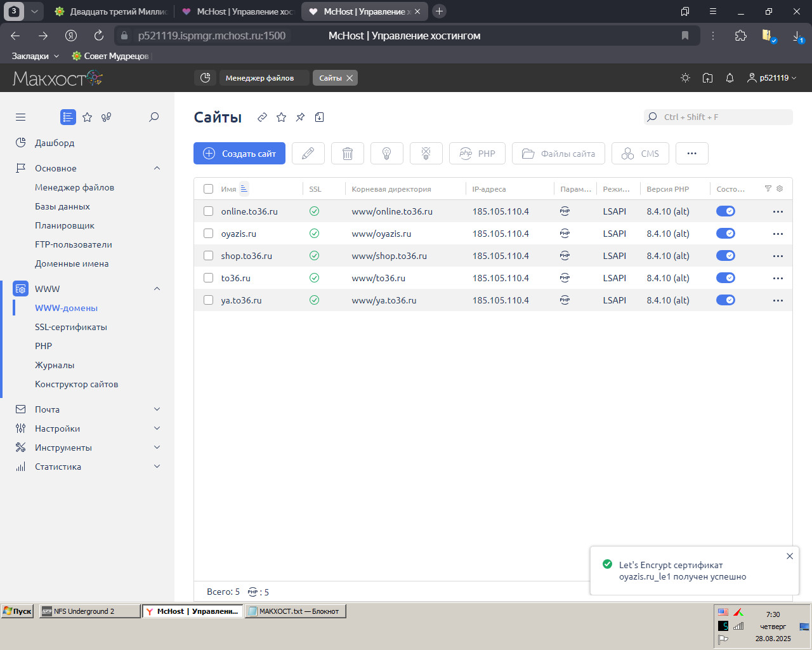Open the recent footprints icon in sidebar
Viewport: 812px width, 650px height.
pyautogui.click(x=107, y=117)
